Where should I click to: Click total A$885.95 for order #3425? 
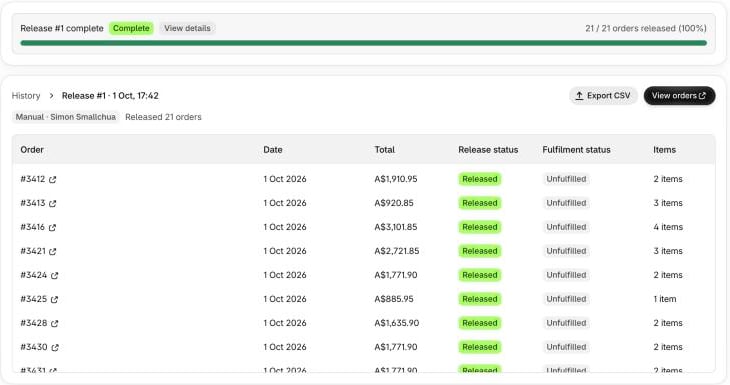(x=394, y=299)
